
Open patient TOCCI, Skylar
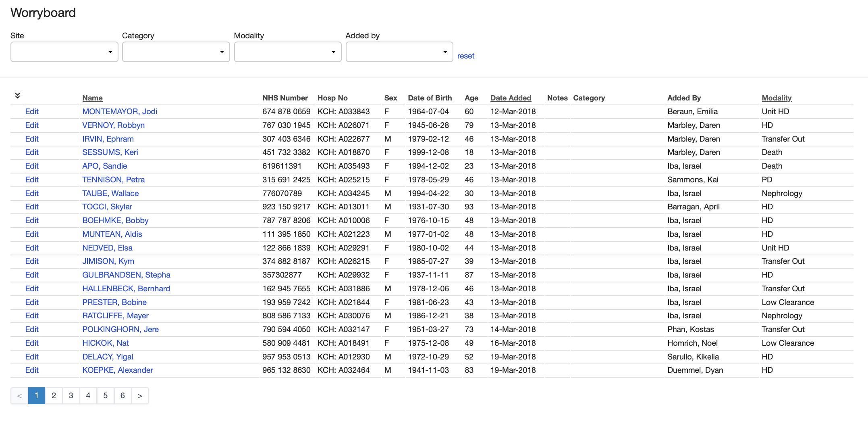click(x=107, y=207)
